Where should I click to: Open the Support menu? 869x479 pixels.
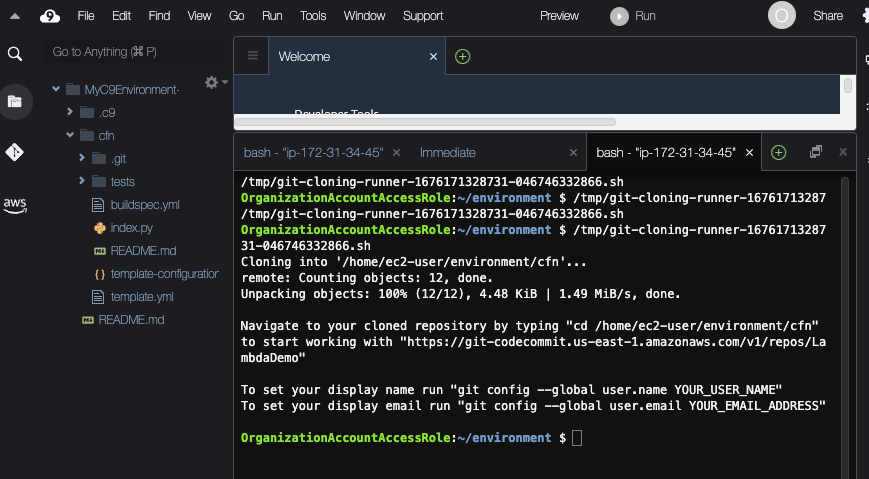(x=423, y=16)
